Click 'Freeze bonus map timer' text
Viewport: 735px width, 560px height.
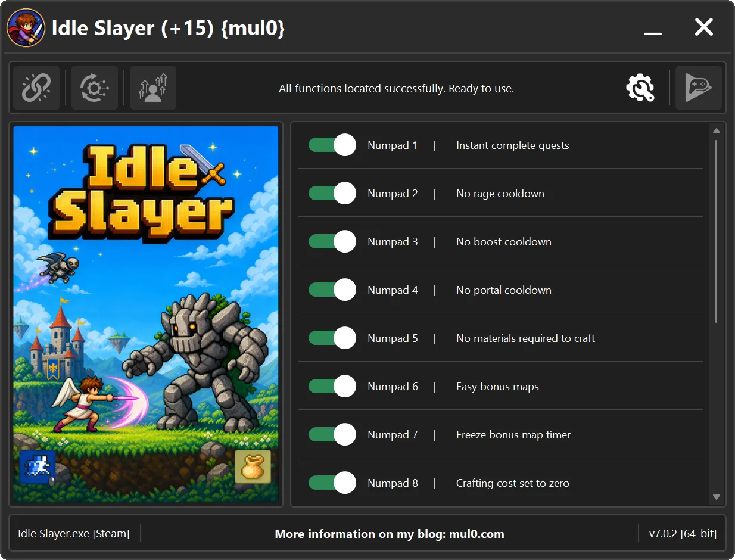tap(513, 435)
